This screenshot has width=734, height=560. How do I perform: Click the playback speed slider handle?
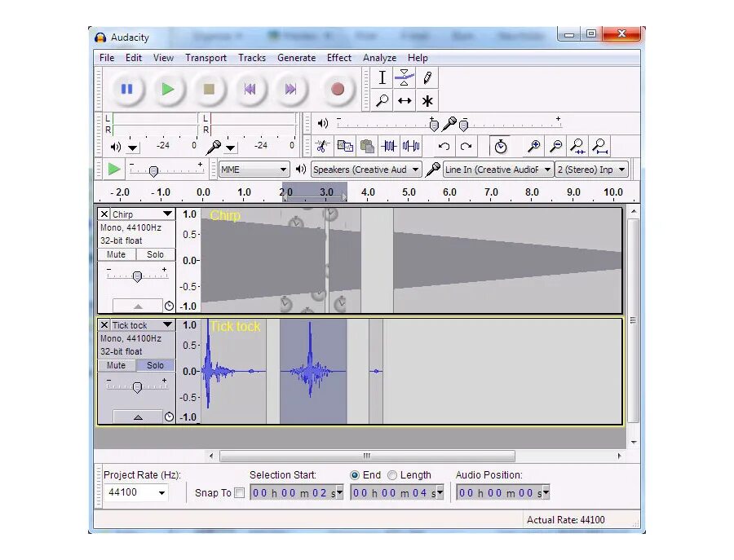pos(153,171)
